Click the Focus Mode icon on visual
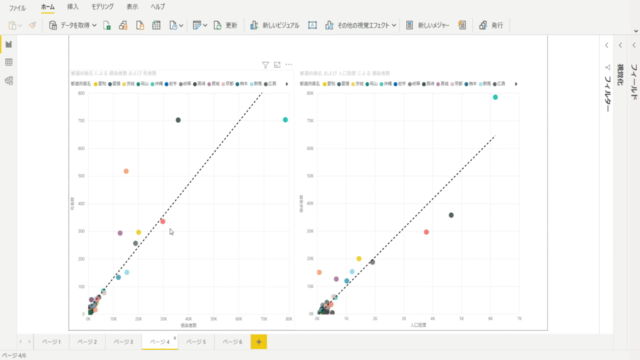Viewport: 640px width, 360px height. pos(277,64)
